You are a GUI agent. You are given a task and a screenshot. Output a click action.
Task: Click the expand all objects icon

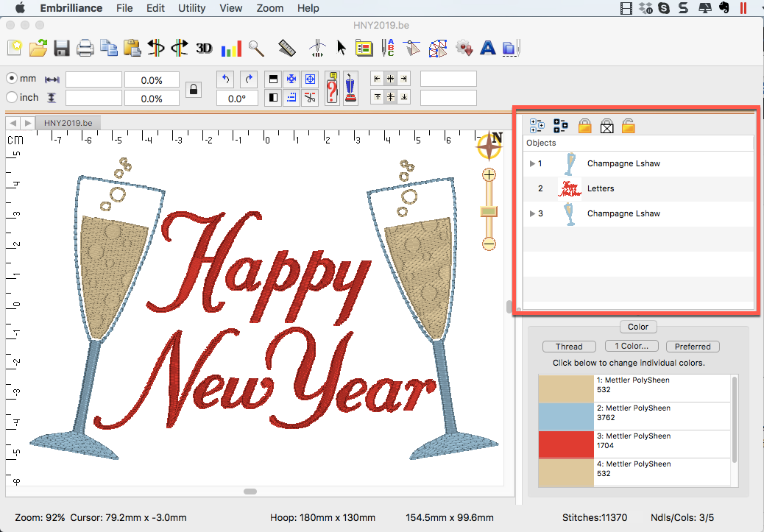537,127
